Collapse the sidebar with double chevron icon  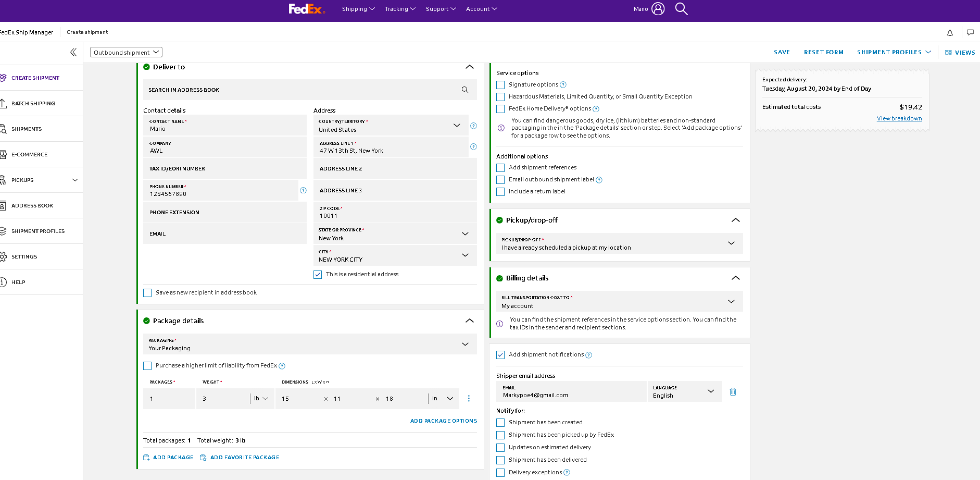73,52
